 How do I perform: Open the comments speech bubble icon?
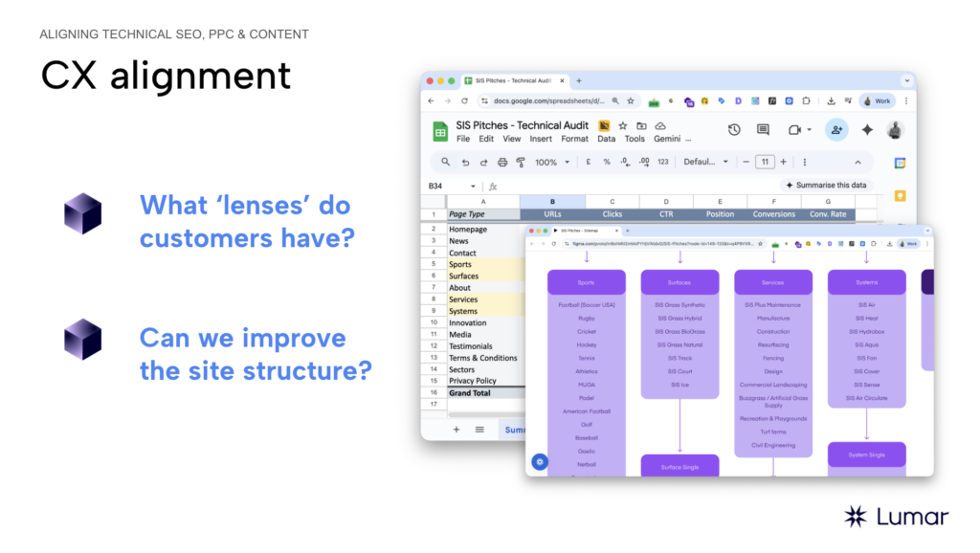[763, 130]
